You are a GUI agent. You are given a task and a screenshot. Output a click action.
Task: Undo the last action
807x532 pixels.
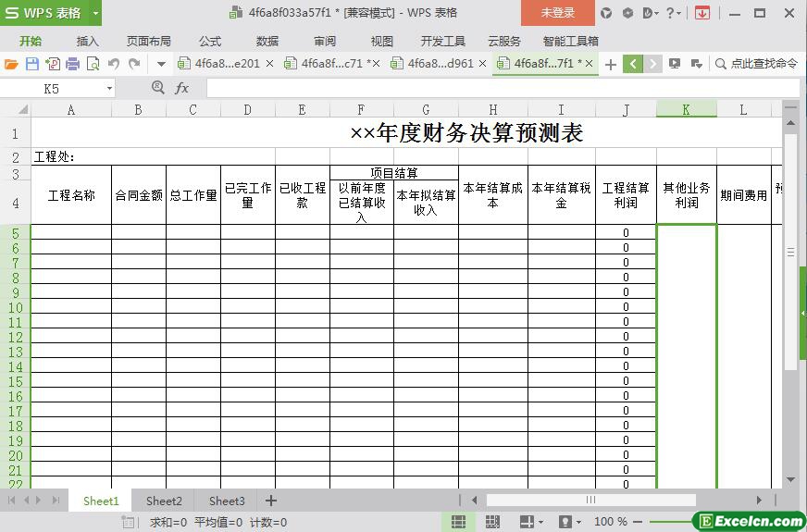coord(114,64)
